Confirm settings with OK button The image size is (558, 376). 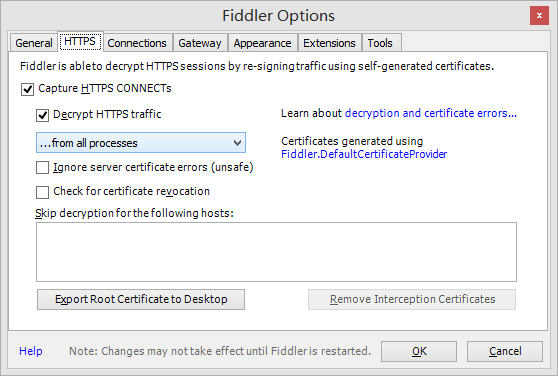click(419, 351)
